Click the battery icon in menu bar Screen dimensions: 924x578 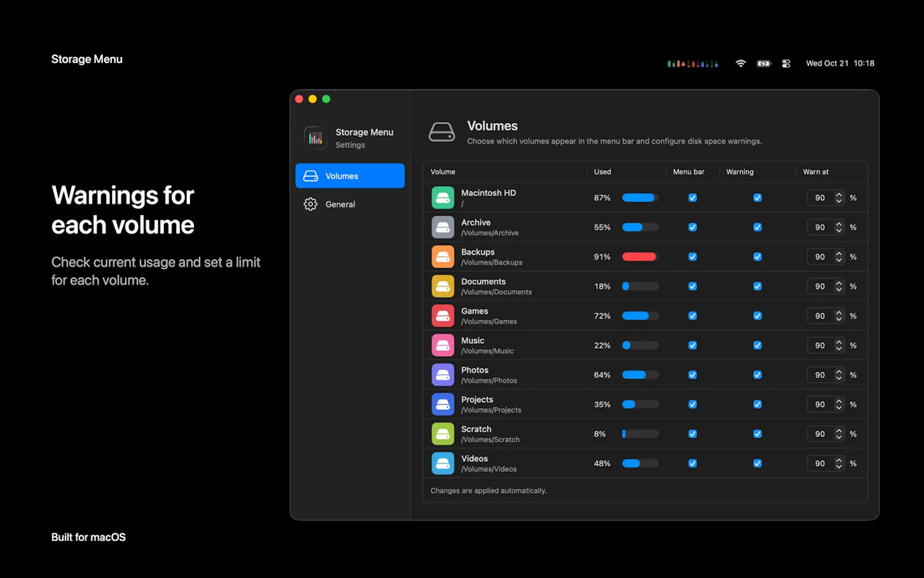[x=764, y=64]
